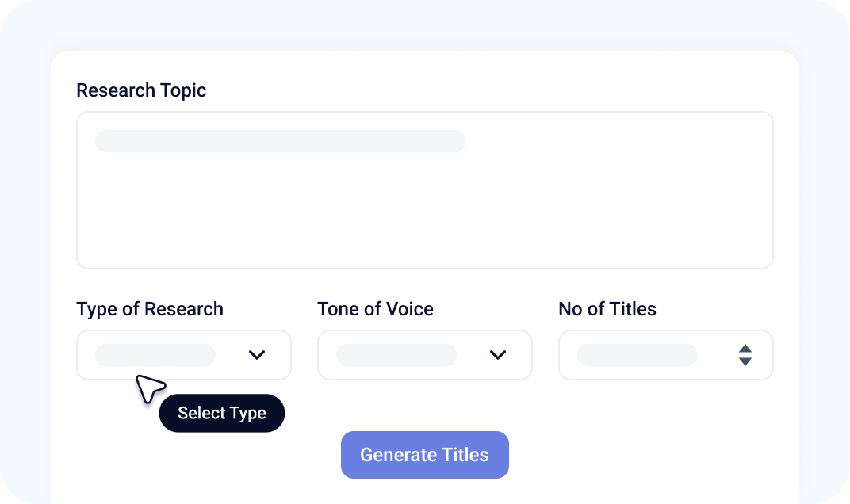This screenshot has width=850, height=504.
Task: Click the No of Titles label
Action: [607, 309]
